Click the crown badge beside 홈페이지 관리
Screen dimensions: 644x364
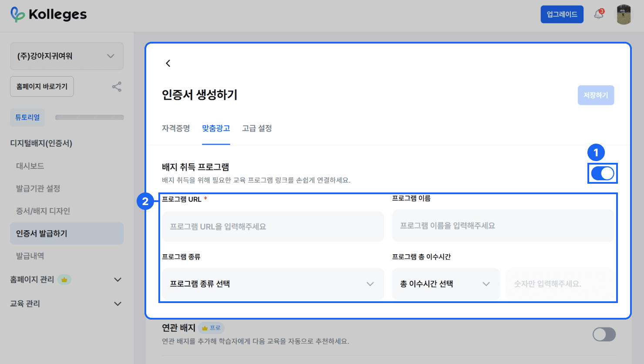coord(64,280)
